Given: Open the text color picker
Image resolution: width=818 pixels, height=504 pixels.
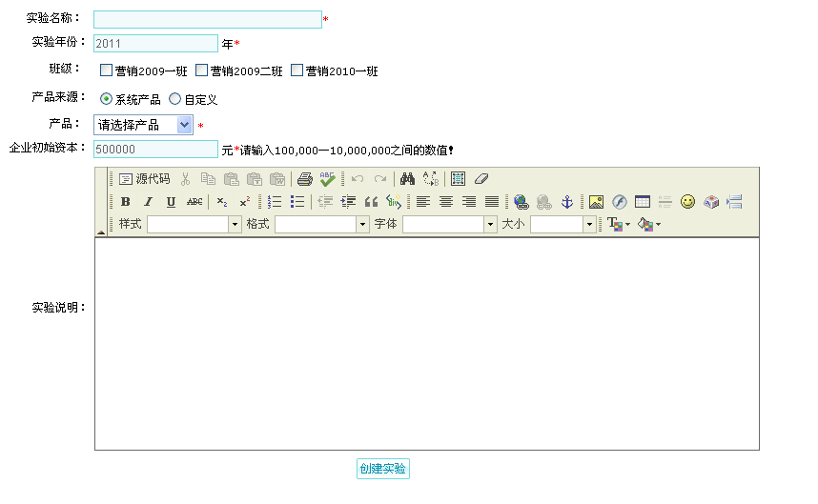Looking at the screenshot, I should (x=619, y=225).
